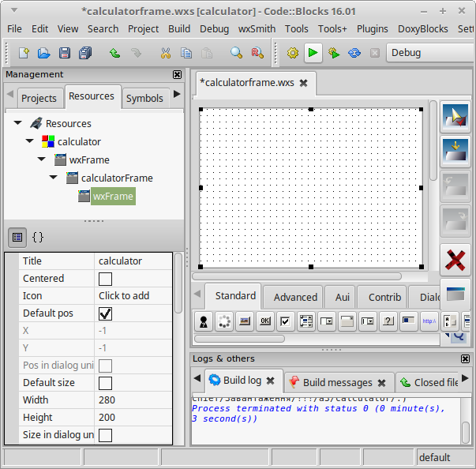Show earlier Management tabs on the left

pyautogui.click(x=10, y=94)
